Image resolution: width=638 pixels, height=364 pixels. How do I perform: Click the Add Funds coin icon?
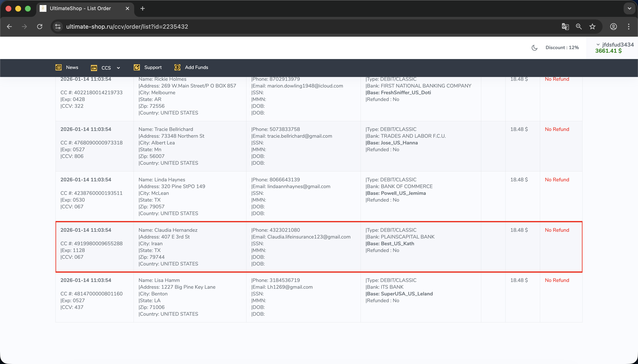(177, 67)
